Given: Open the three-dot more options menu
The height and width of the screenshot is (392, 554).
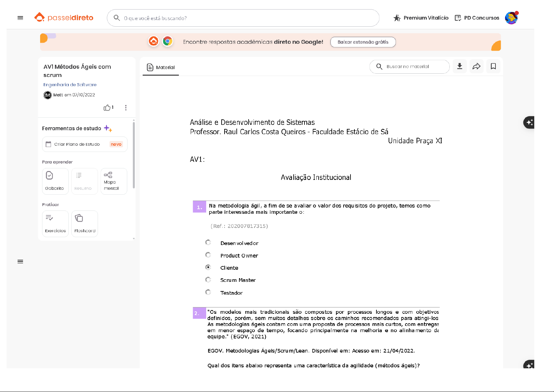Looking at the screenshot, I should click(126, 108).
